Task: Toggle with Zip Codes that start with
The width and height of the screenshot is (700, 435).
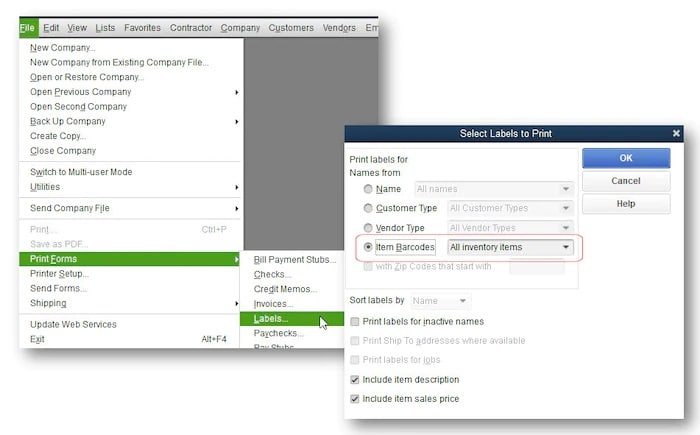Action: 368,267
